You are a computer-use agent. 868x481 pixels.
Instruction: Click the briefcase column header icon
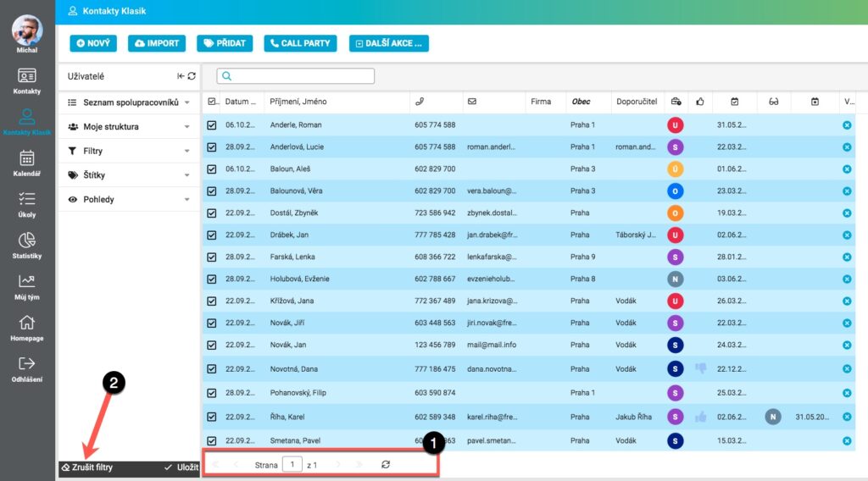tap(676, 101)
